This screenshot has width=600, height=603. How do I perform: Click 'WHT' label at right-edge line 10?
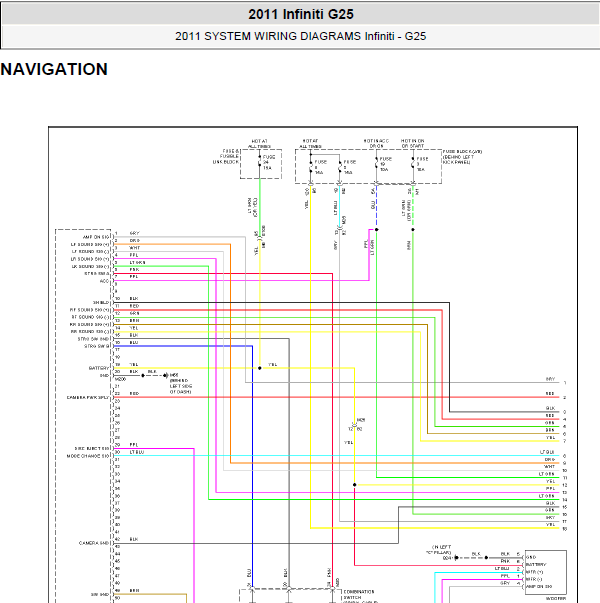[x=550, y=467]
